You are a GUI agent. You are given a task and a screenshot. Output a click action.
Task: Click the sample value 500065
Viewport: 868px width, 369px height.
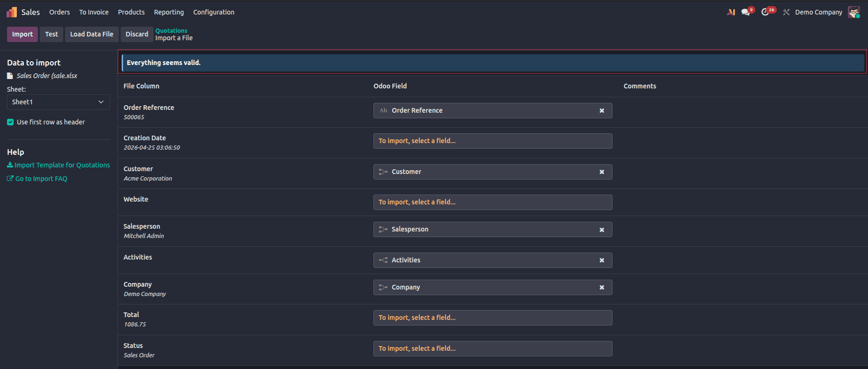pos(134,117)
